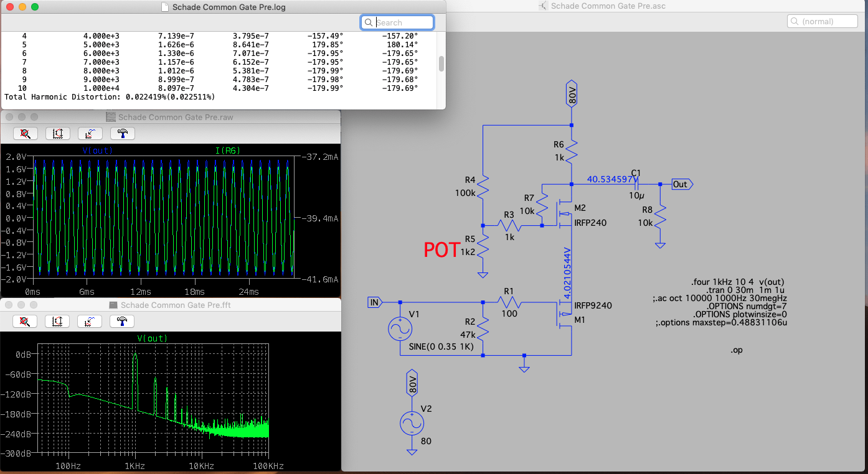Image resolution: width=868 pixels, height=474 pixels.
Task: Click autorange axes icon in the .raw window
Action: [x=58, y=133]
